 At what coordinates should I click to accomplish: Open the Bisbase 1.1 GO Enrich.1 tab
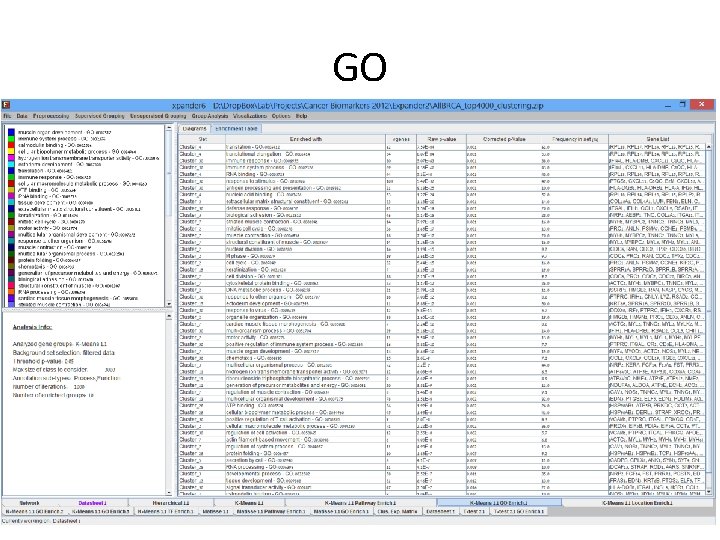click(x=341, y=511)
